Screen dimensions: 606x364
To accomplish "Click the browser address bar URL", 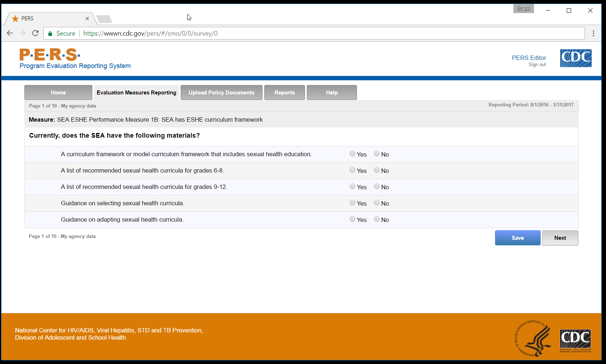I will (x=150, y=33).
